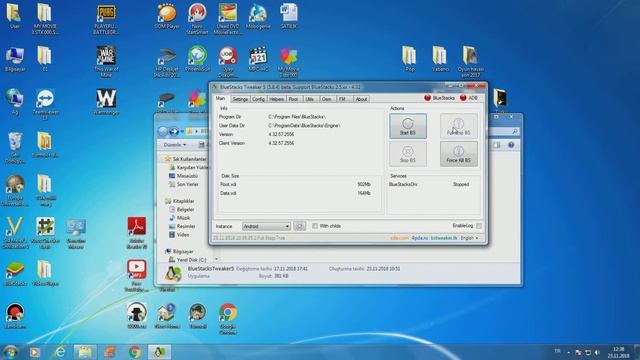Switch to the Settings tab in Tweaker
The height and width of the screenshot is (360, 640).
pyautogui.click(x=240, y=99)
